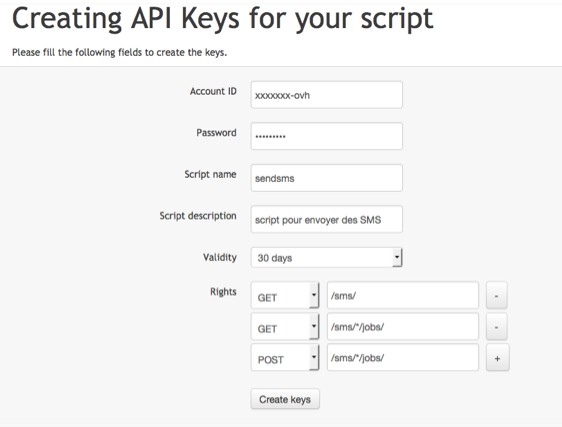The height and width of the screenshot is (427, 562).
Task: Click the path field beside the second GET
Action: [403, 327]
